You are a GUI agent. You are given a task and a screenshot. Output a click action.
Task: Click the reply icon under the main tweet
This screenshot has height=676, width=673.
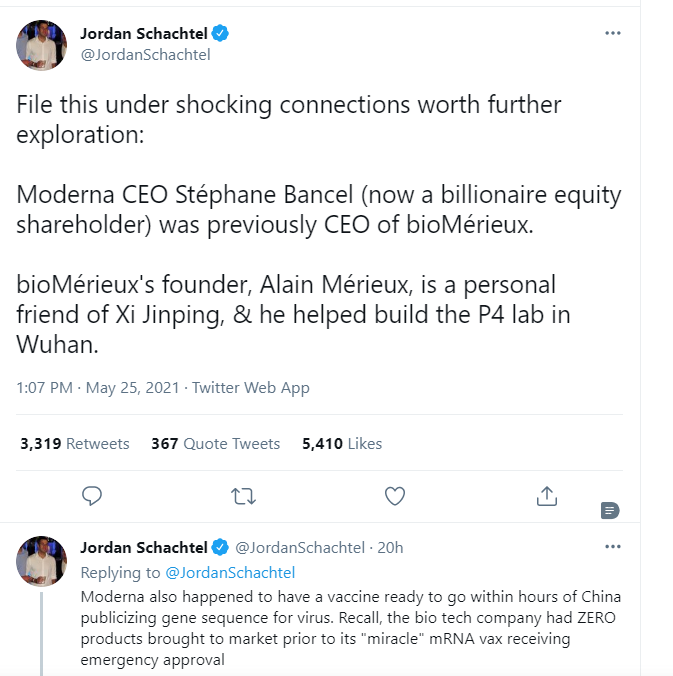[x=92, y=495]
